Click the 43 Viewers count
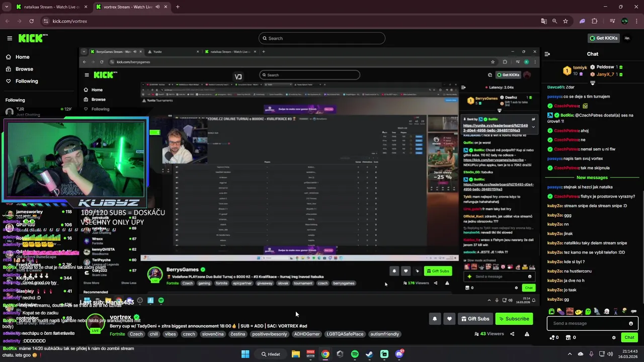The image size is (644, 362). 489,334
